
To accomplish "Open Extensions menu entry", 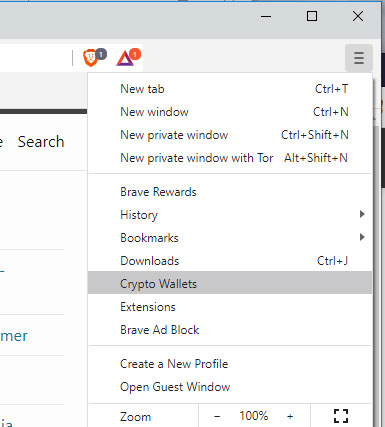I will 230,307.
